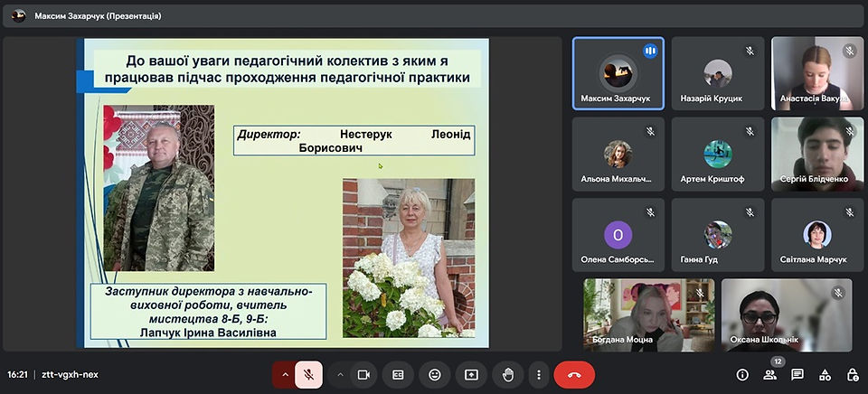This screenshot has width=868, height=394.
Task: Open host controls lock icon
Action: [853, 375]
